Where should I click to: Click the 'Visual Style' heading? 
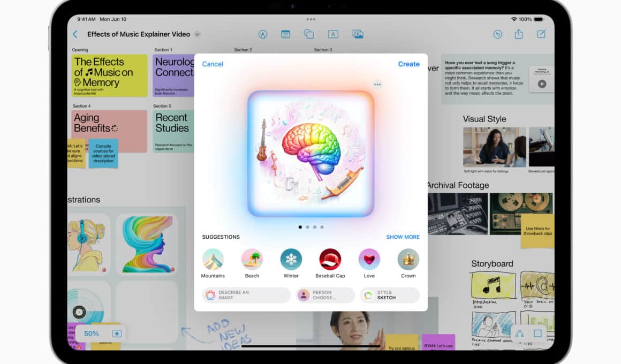(484, 119)
